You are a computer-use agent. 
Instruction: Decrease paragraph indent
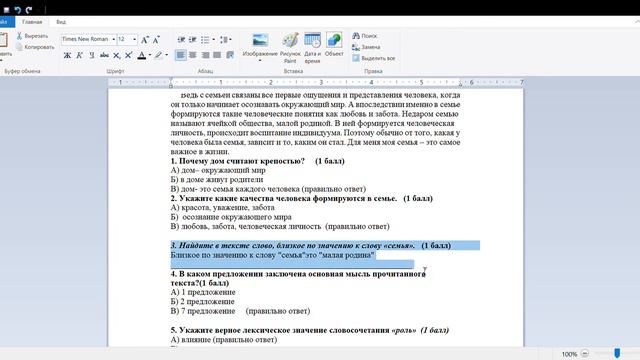pyautogui.click(x=181, y=40)
